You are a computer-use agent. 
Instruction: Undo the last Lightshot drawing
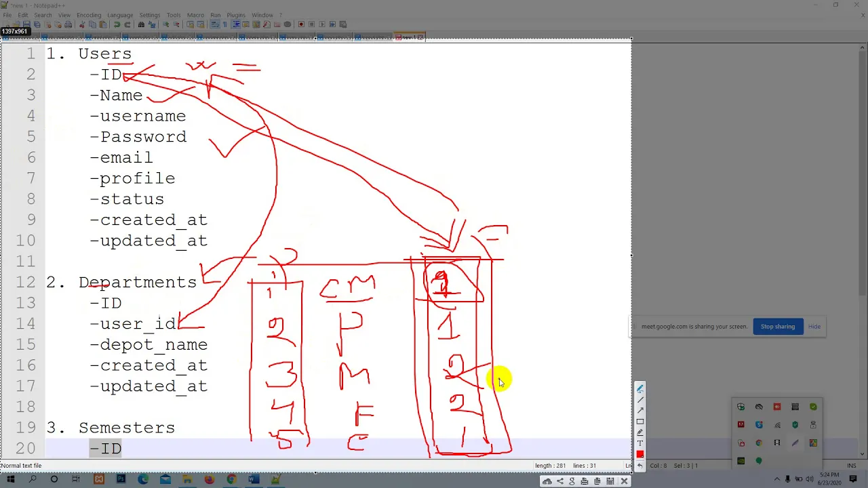tap(640, 466)
